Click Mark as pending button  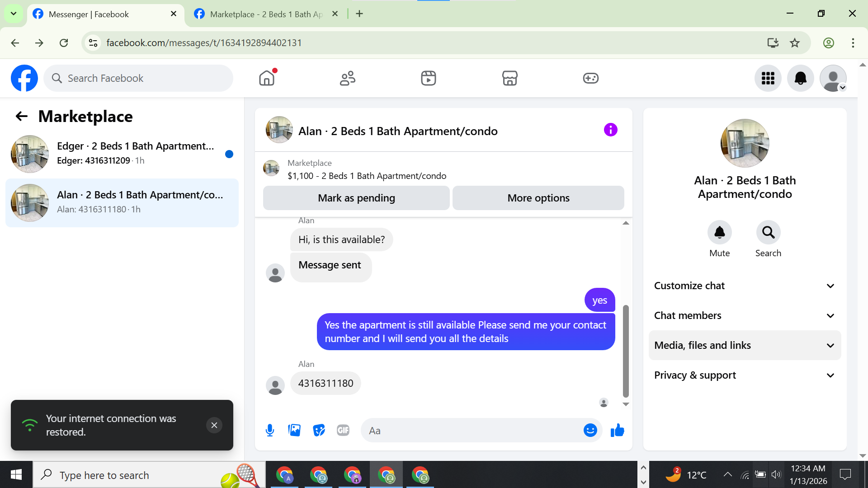coord(356,198)
